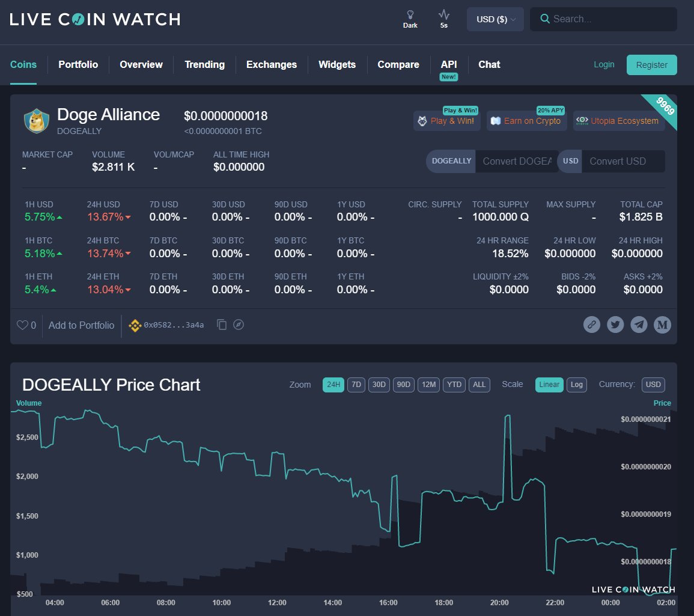The image size is (694, 616).
Task: Click the Convert USD input field
Action: coord(623,162)
